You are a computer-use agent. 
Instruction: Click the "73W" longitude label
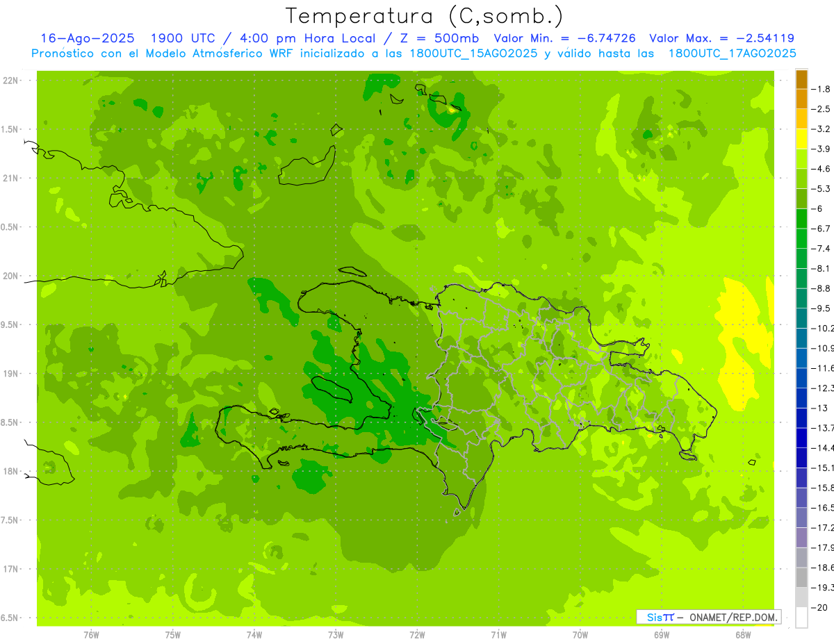coord(336,634)
